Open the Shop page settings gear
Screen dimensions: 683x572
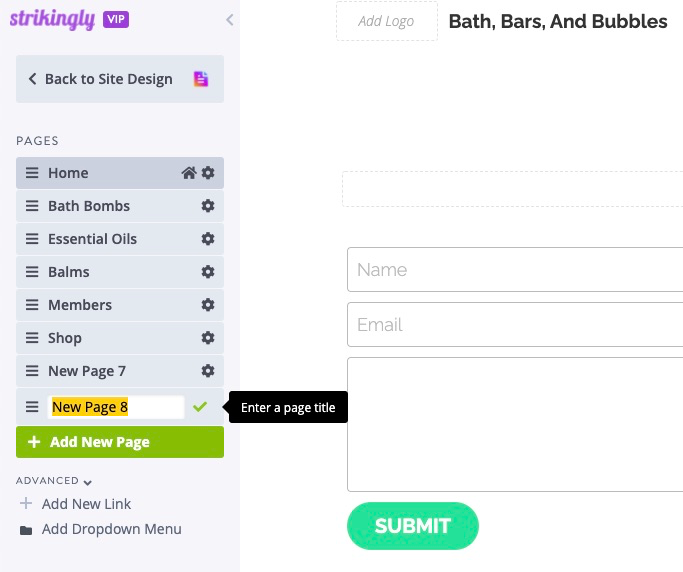[208, 338]
